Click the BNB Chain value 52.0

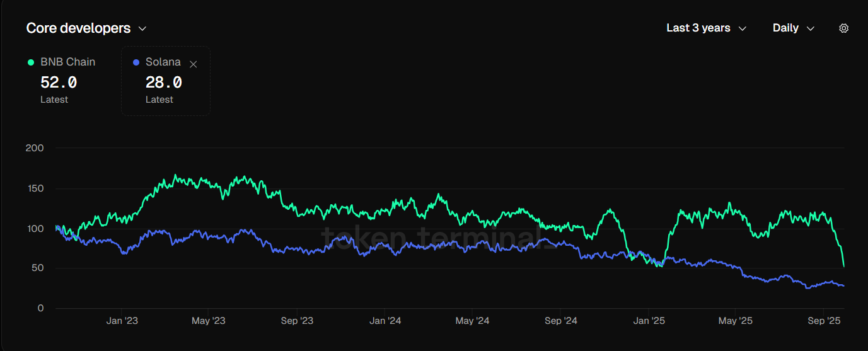59,83
